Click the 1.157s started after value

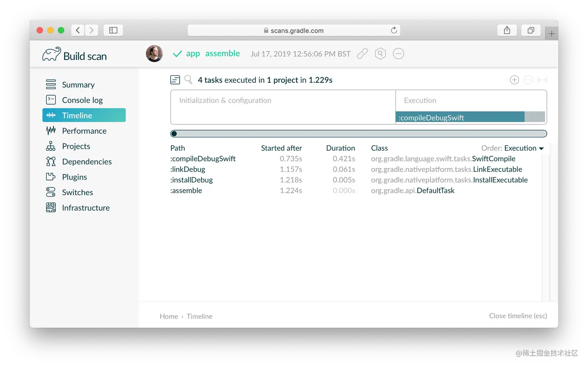(291, 169)
